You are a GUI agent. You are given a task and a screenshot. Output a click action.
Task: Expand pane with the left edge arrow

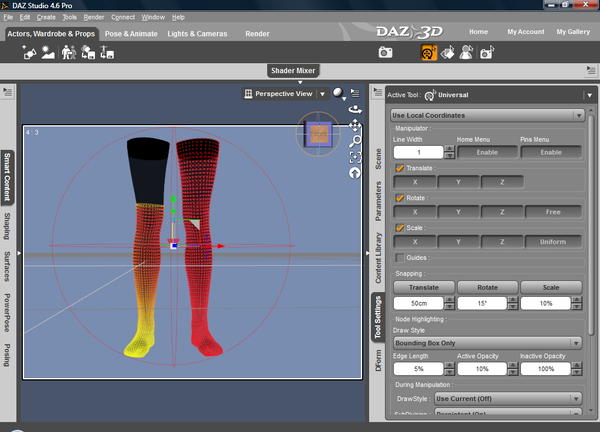tap(19, 253)
